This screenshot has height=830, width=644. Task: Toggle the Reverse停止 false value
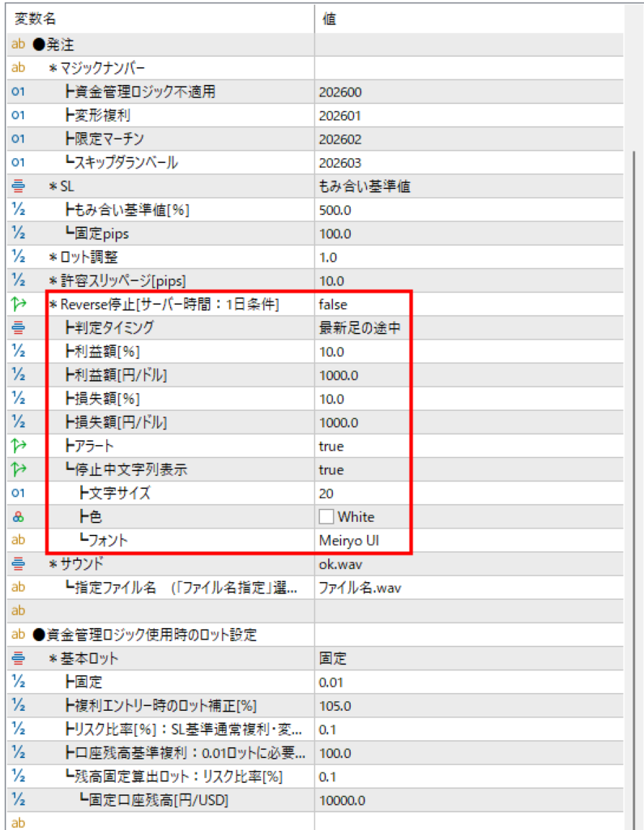332,305
